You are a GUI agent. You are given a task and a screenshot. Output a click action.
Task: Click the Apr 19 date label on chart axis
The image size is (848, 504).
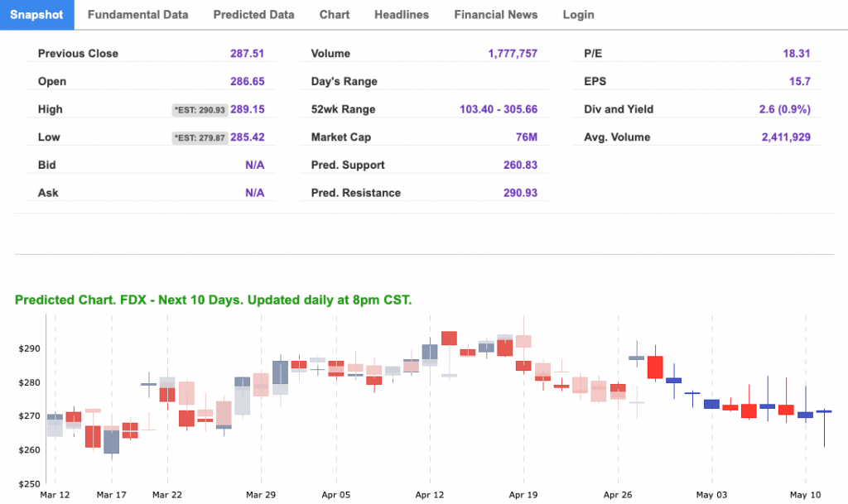point(523,495)
